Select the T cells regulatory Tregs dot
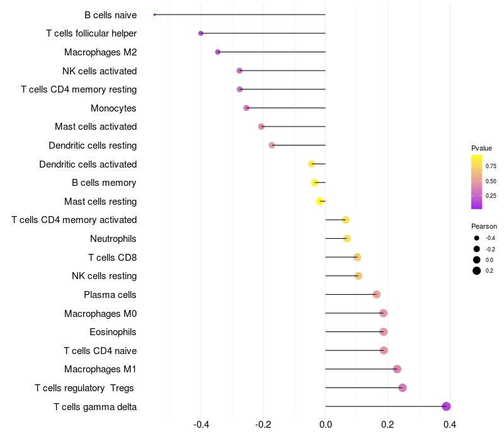The width and height of the screenshot is (504, 441). pos(403,387)
